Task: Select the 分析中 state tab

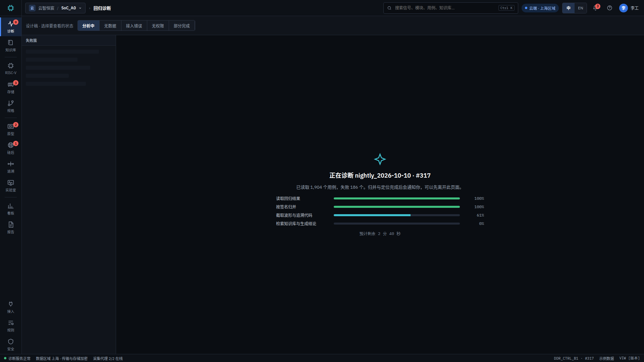Action: (88, 26)
